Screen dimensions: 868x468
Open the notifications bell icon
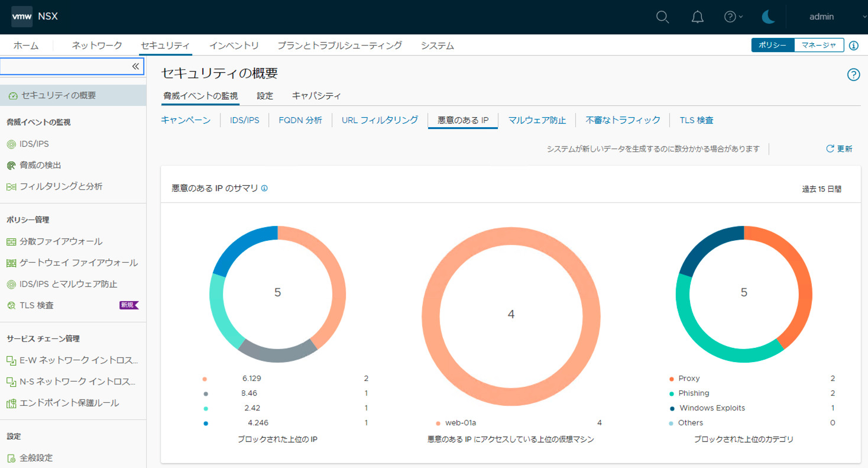(697, 17)
